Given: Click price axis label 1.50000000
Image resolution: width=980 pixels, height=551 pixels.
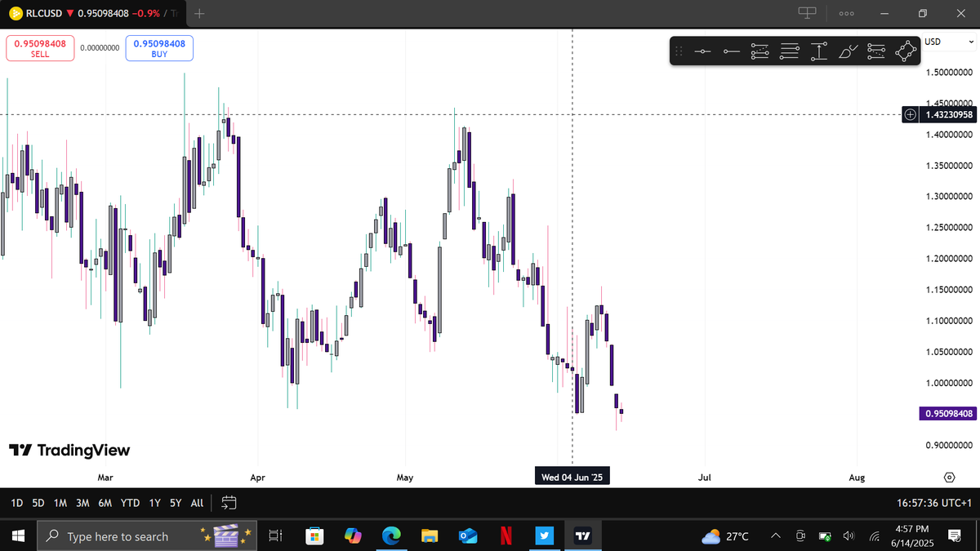Looking at the screenshot, I should click(950, 73).
